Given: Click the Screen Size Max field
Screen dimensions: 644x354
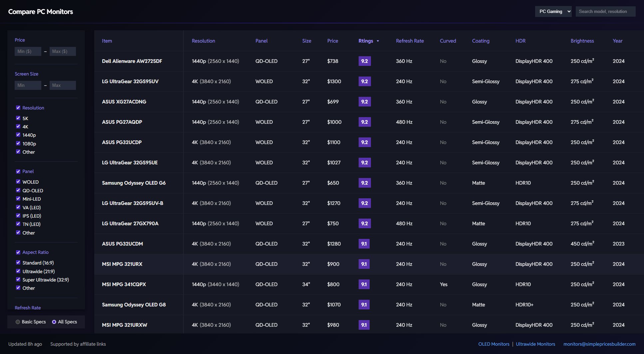Looking at the screenshot, I should [x=63, y=86].
